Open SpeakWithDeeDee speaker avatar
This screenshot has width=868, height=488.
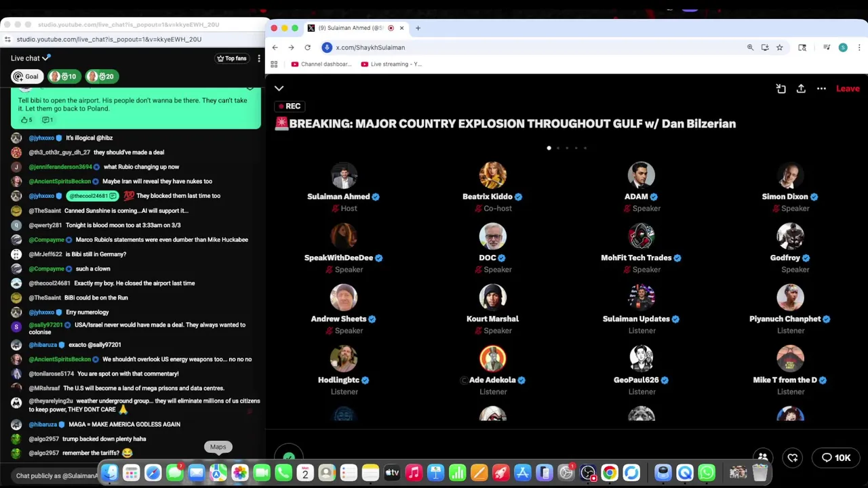coord(344,236)
